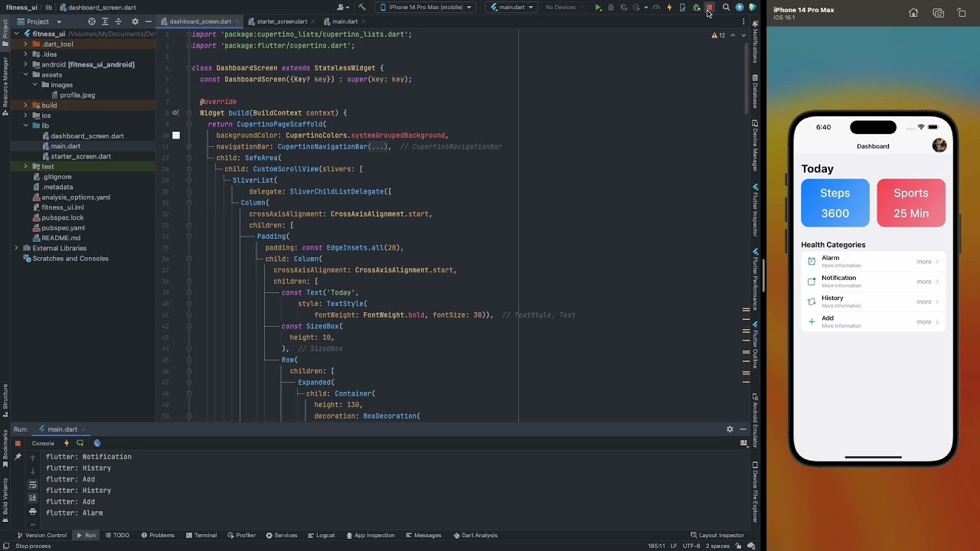Click the white color swatch in editor gutter

point(176,135)
